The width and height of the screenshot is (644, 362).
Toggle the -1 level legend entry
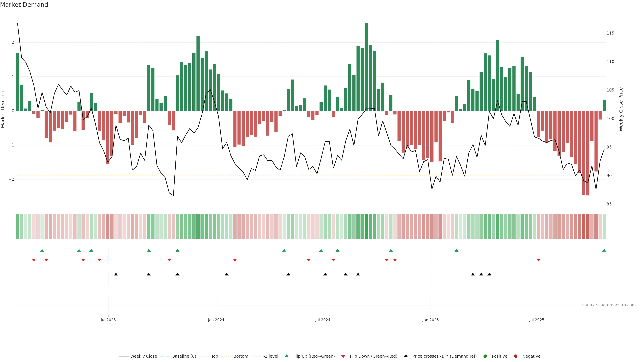pos(271,356)
